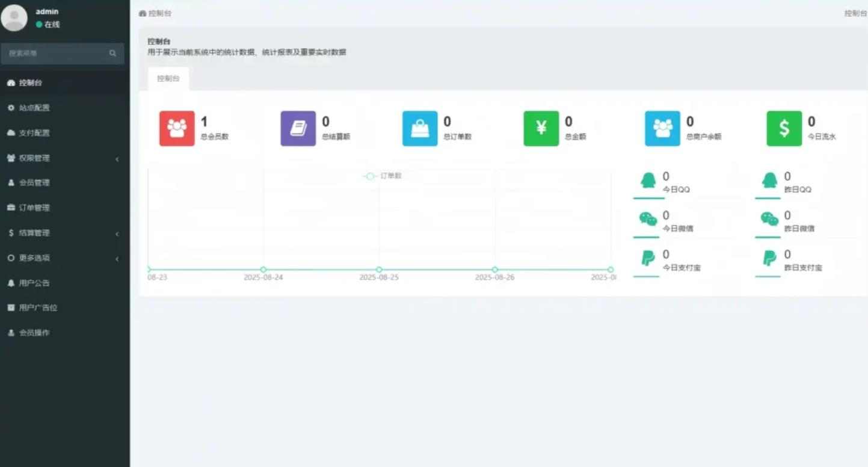This screenshot has height=467, width=868.
Task: Select the 控制台 tab in the panel
Action: point(168,79)
